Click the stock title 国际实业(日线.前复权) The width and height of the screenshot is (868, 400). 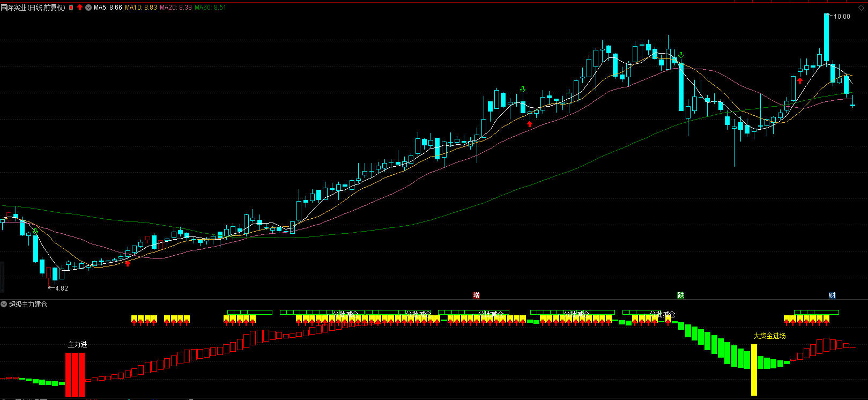click(33, 8)
